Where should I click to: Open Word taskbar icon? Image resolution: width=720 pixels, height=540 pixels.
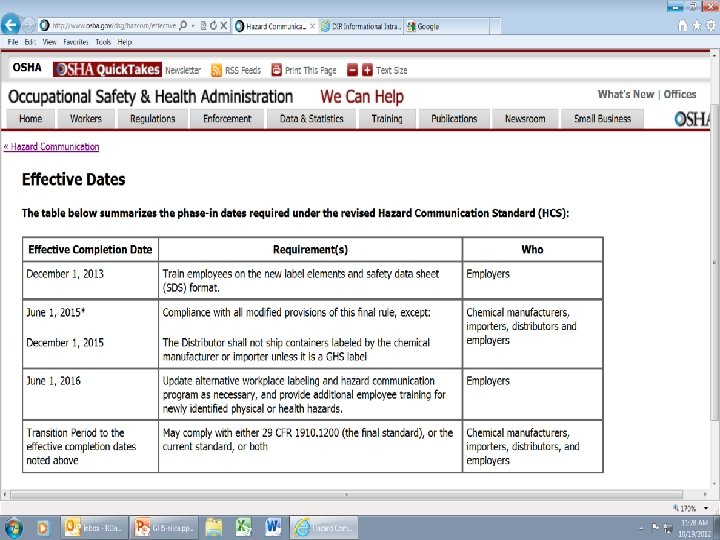coord(273,528)
